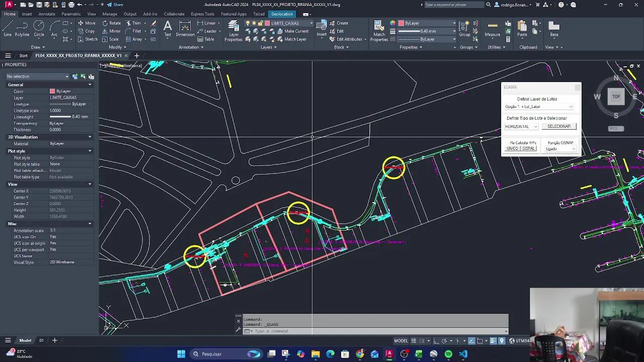Click the TOP face of ViewCube
The width and height of the screenshot is (644, 362).
[x=616, y=97]
